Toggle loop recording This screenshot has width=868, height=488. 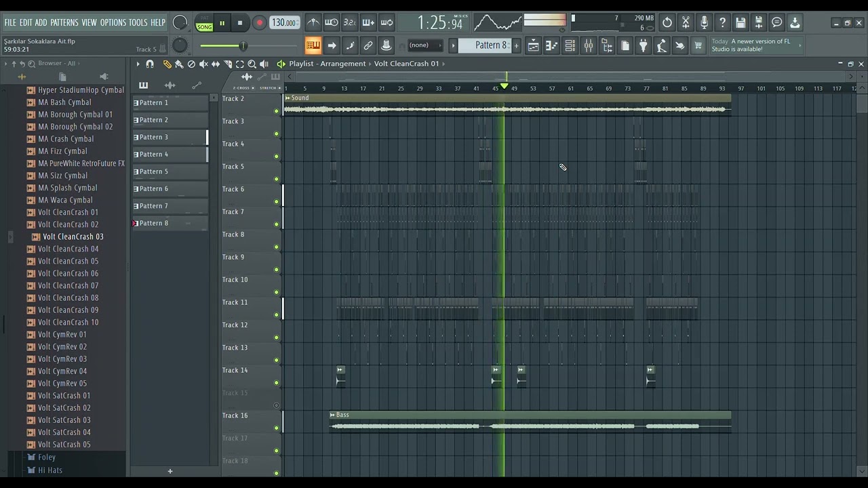click(387, 22)
